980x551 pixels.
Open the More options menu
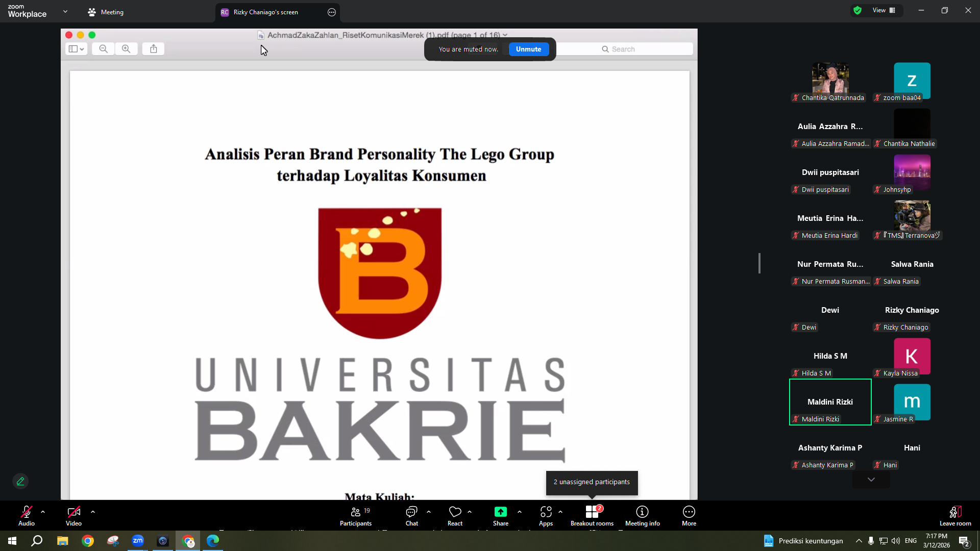click(x=689, y=516)
